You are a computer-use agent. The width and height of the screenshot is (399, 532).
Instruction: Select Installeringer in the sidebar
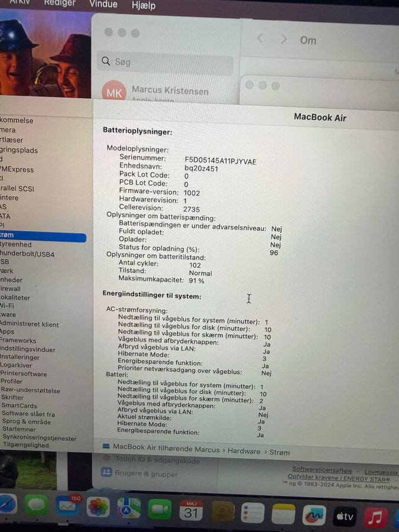[x=20, y=357]
